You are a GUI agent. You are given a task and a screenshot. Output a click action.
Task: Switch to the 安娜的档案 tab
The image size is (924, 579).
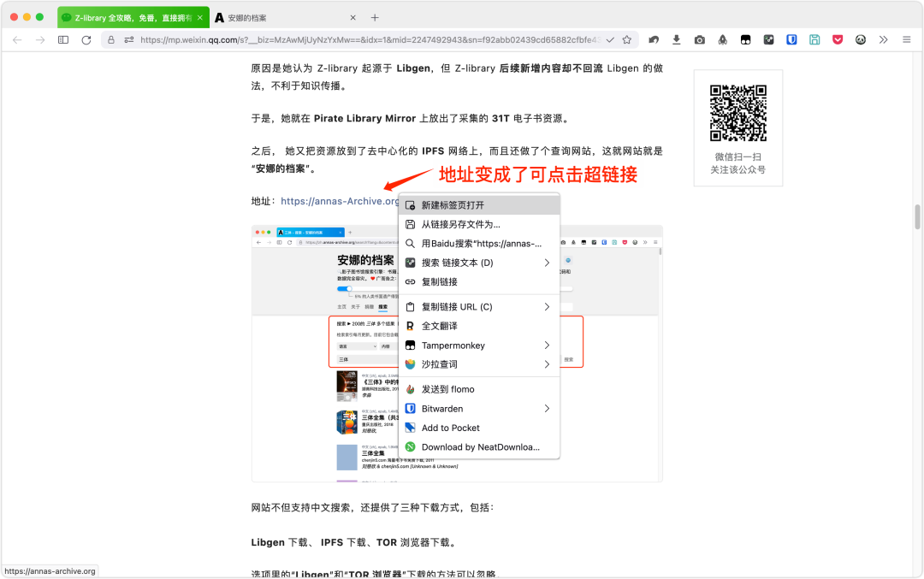287,18
